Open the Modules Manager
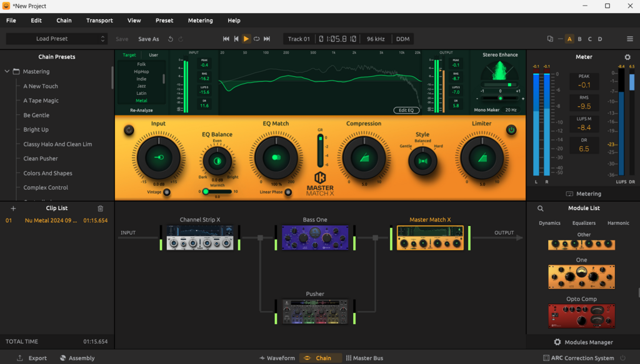 point(582,342)
